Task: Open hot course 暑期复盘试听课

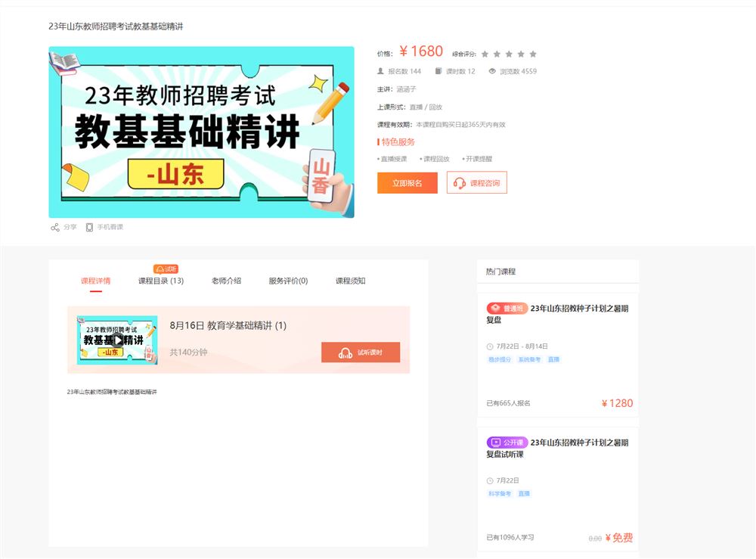Action: 557,448
